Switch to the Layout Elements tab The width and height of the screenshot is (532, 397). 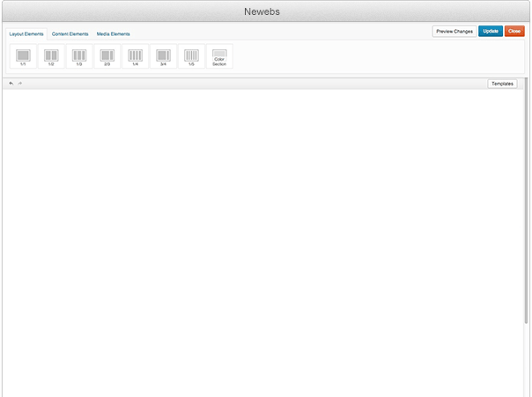click(x=26, y=33)
